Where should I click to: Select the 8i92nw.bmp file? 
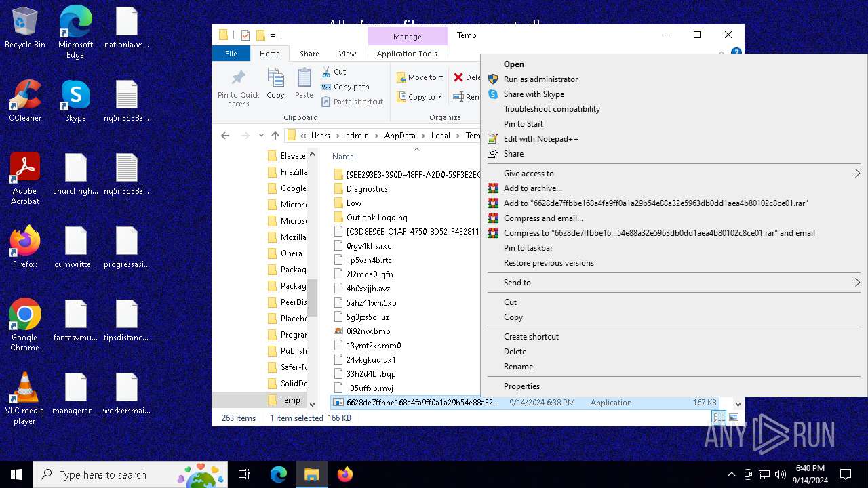point(368,331)
